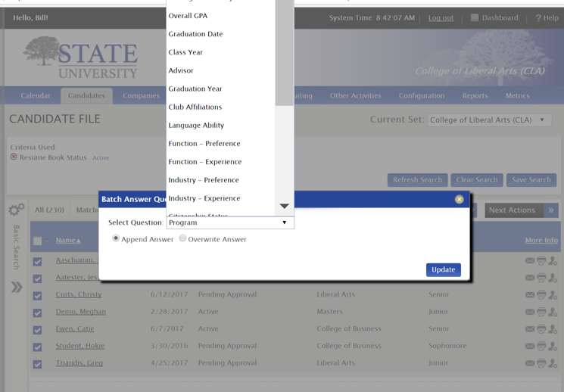Click envelope icon in Aaschumm row
This screenshot has height=392, width=564.
(529, 260)
